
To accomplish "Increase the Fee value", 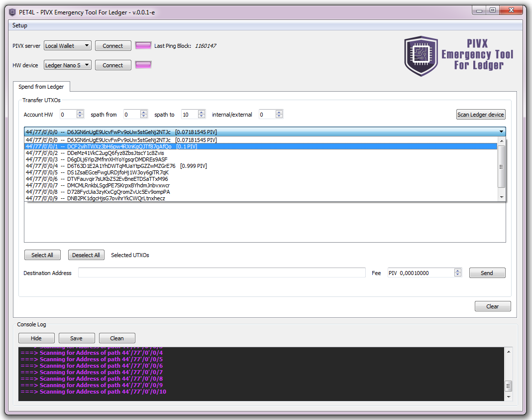I will [x=458, y=271].
